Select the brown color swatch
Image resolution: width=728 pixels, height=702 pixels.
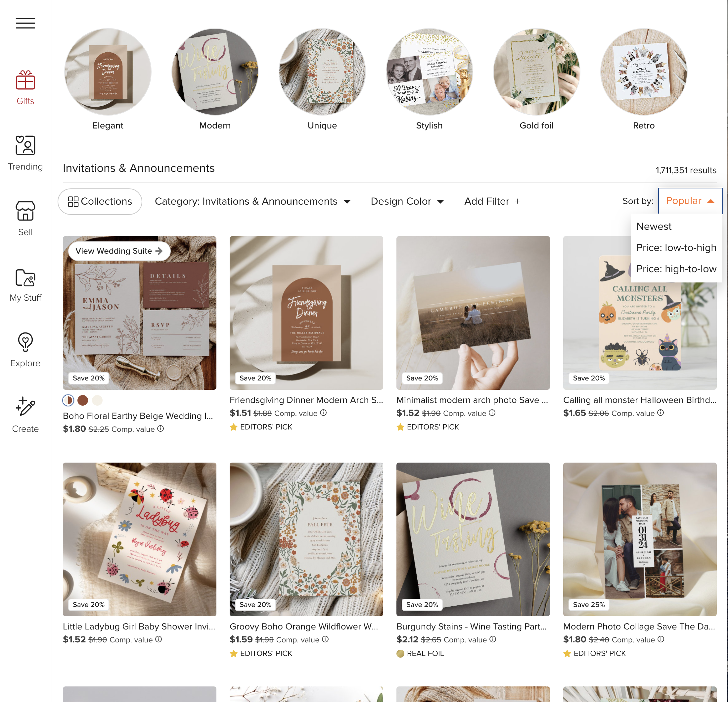(x=82, y=400)
